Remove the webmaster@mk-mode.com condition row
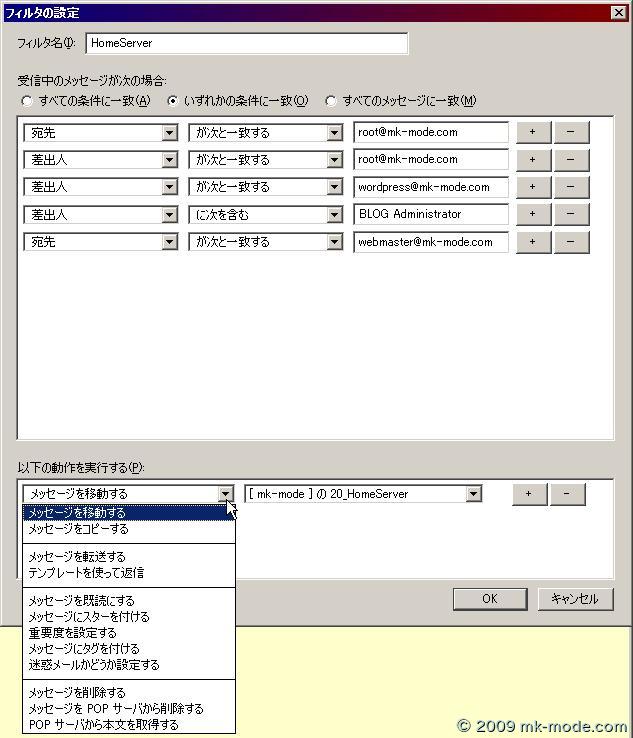The width and height of the screenshot is (633, 738). 571,242
